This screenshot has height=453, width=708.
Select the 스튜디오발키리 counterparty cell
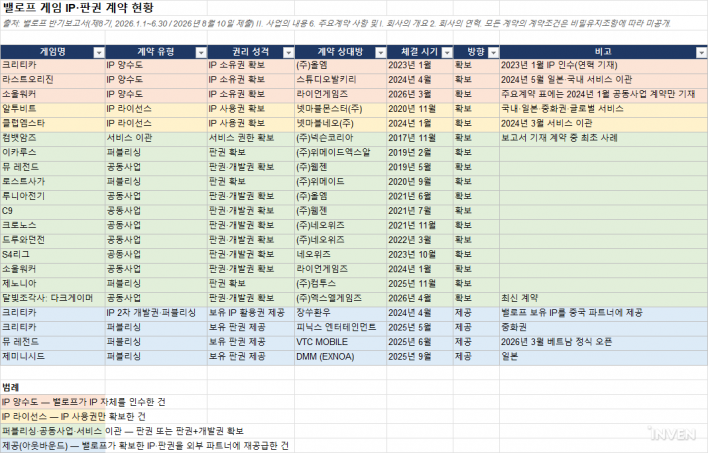click(340, 80)
